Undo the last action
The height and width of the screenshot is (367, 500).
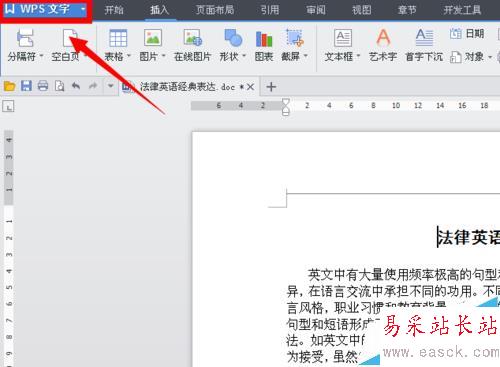point(76,86)
